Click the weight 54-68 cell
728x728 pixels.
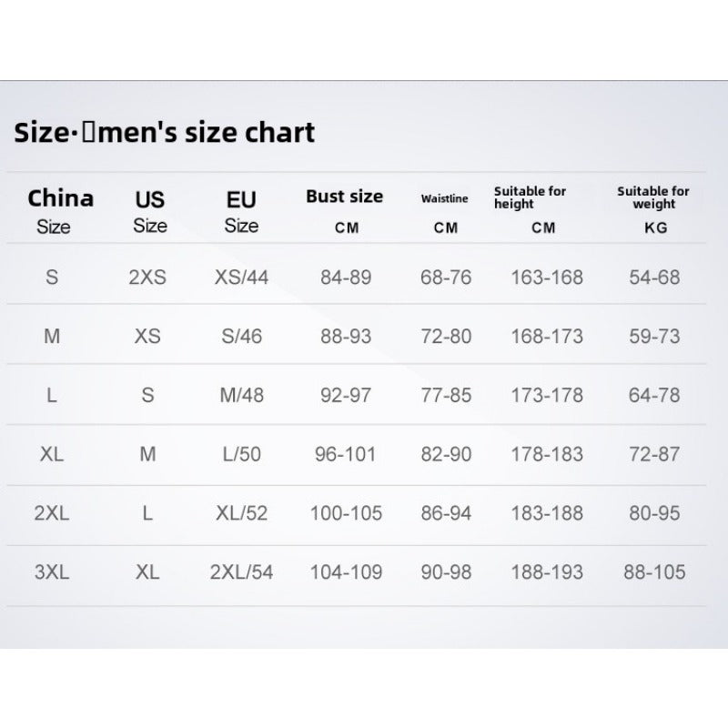pyautogui.click(x=654, y=278)
